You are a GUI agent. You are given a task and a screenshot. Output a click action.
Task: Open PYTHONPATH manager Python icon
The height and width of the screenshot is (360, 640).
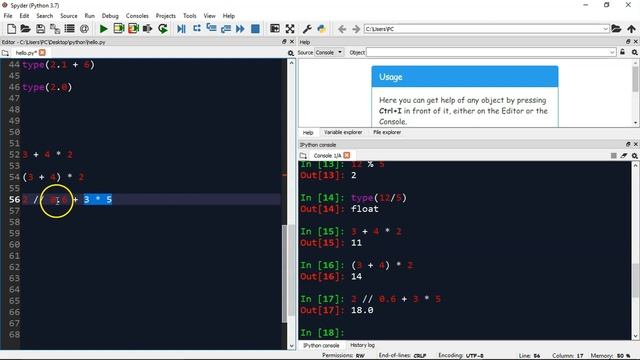point(322,29)
